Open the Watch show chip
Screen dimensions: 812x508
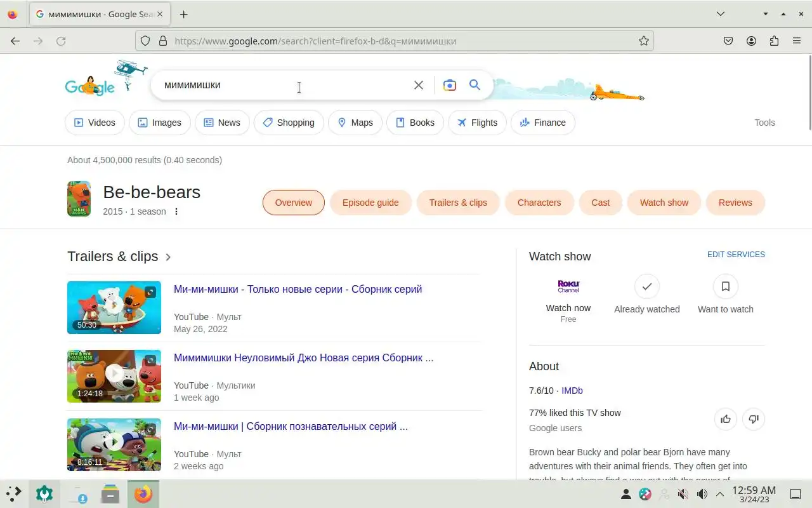coord(664,203)
